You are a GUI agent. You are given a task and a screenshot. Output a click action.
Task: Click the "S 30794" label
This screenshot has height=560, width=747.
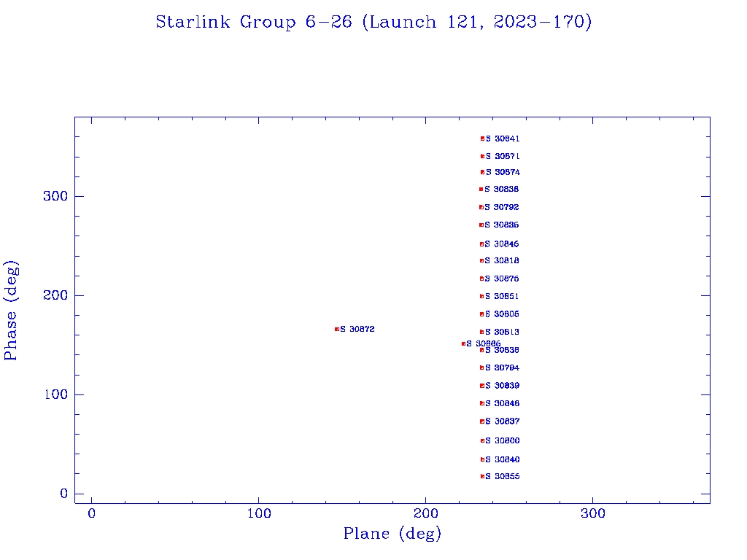pyautogui.click(x=502, y=367)
